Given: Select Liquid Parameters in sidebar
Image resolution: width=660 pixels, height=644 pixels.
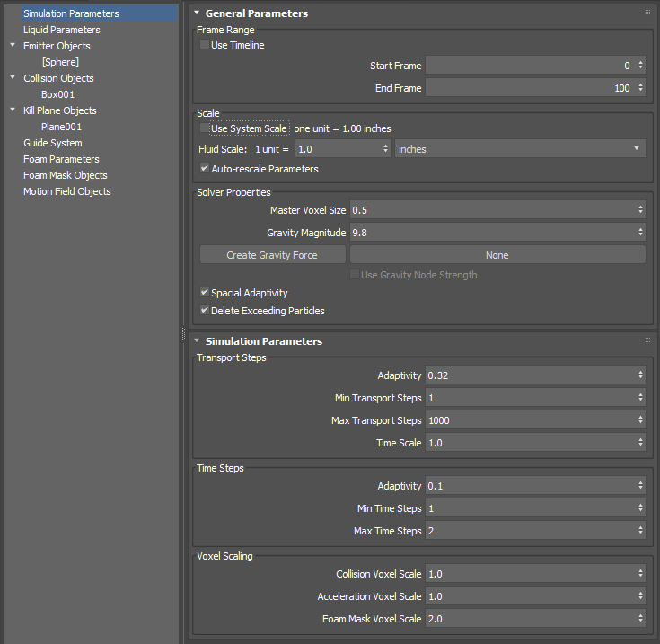Looking at the screenshot, I should tap(62, 30).
